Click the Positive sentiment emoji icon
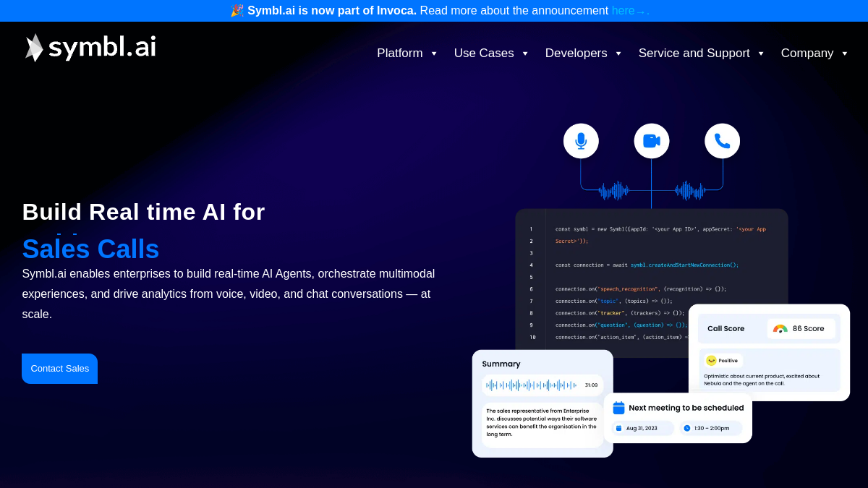Screen dimensions: 868x488 [711, 360]
